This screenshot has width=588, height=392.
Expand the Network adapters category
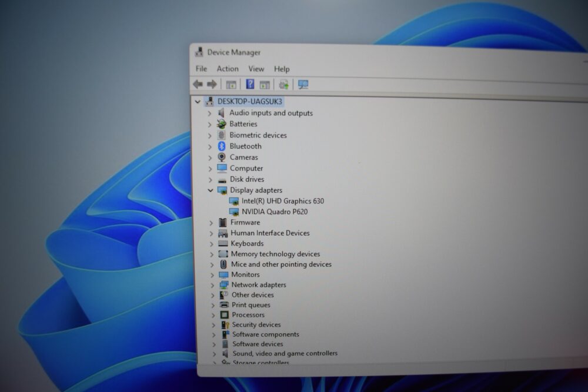click(212, 285)
